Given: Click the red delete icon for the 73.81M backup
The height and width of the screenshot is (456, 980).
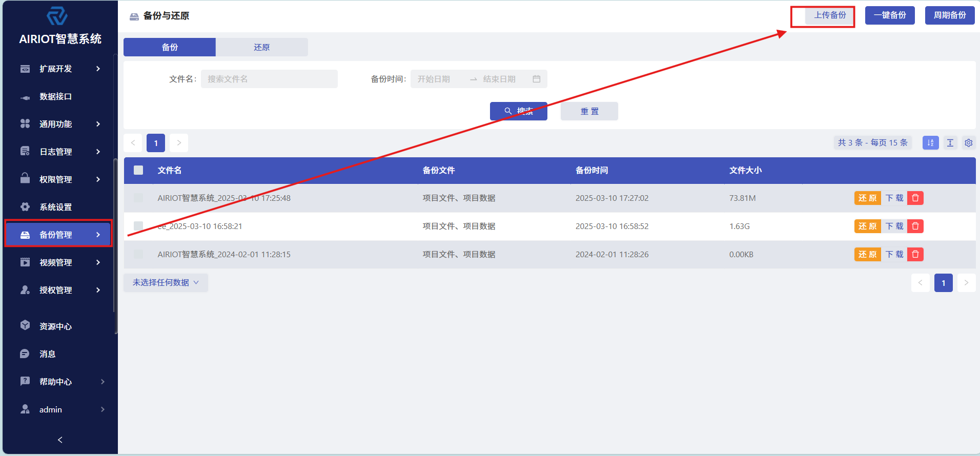Looking at the screenshot, I should click(x=915, y=198).
